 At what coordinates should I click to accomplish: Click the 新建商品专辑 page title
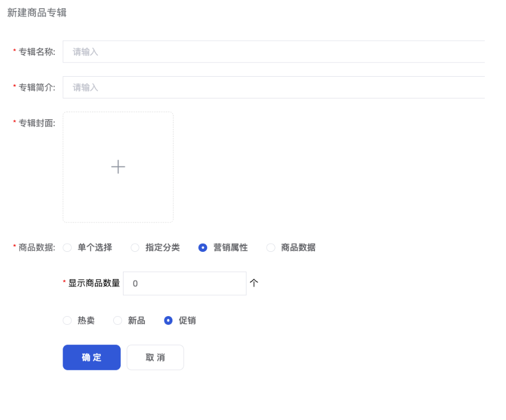[x=36, y=12]
